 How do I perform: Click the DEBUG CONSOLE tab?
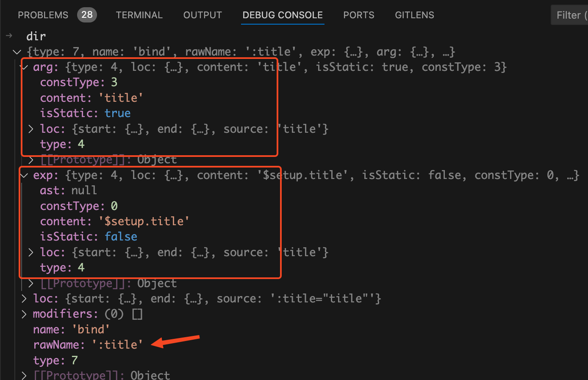tap(283, 15)
